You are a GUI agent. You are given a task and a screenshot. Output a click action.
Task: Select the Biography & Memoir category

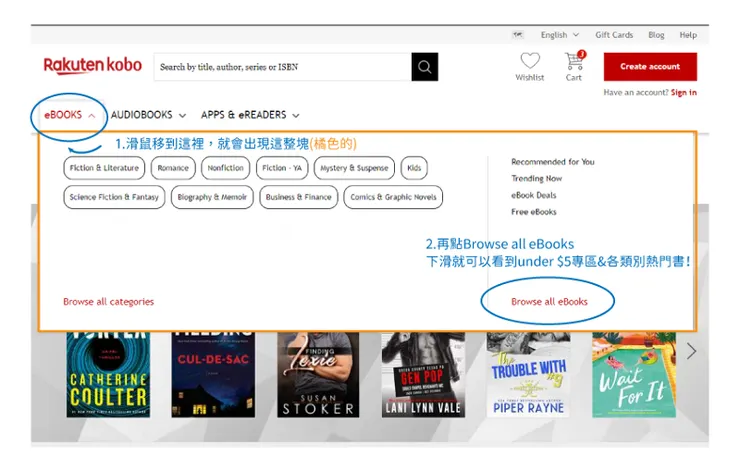click(212, 197)
